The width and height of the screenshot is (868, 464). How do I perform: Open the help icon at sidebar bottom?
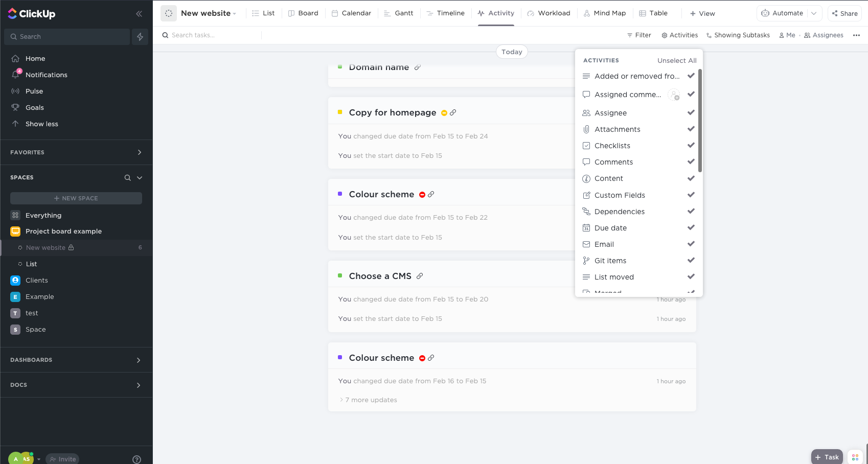tap(136, 459)
